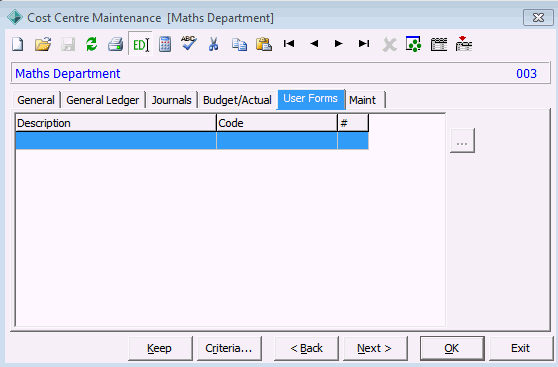This screenshot has width=558, height=367.
Task: Open a record using the folder icon
Action: 43,44
